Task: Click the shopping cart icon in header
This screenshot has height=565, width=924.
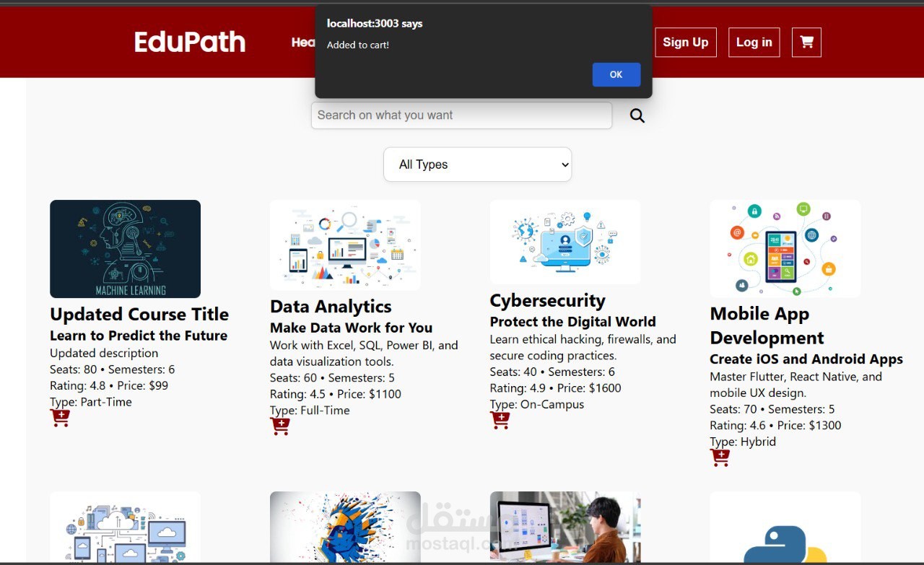Action: (806, 42)
